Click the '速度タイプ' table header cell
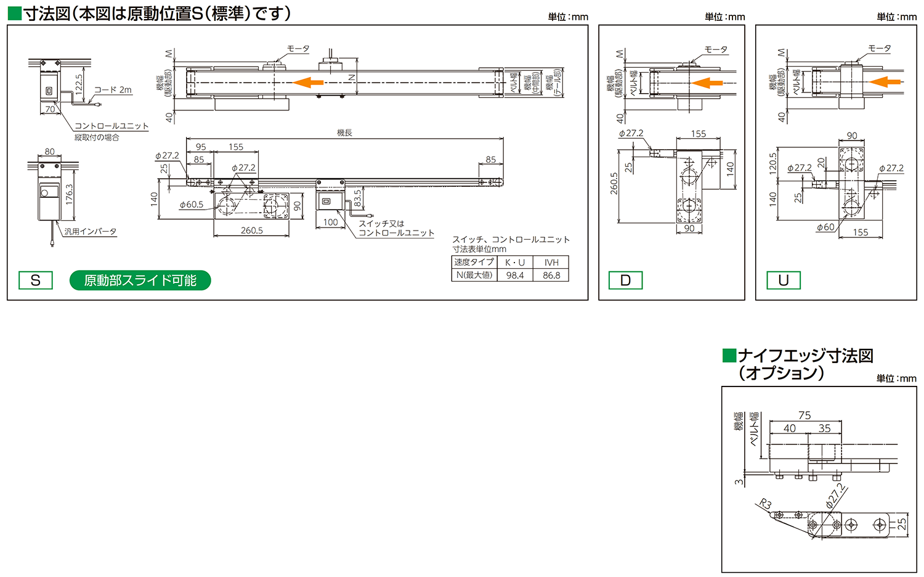The width and height of the screenshot is (924, 577). coord(474,262)
